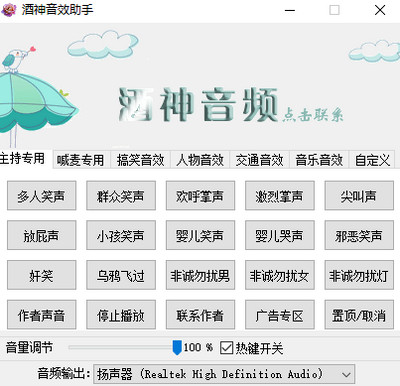Screen dimensions: 400x386
Task: Trigger the 婴儿笑声 effect
Action: [200, 235]
